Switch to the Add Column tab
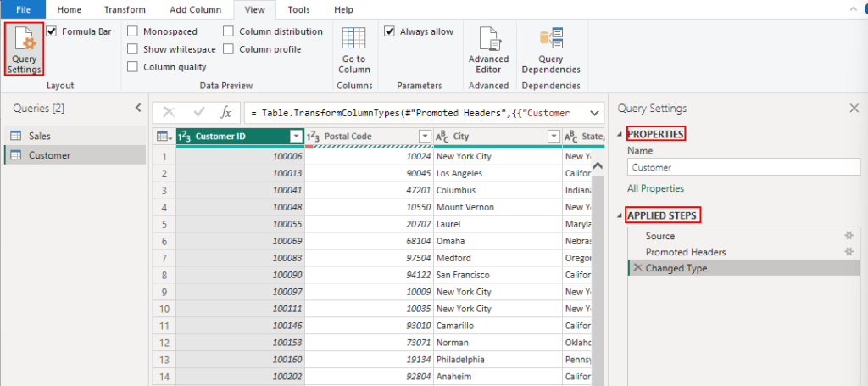The height and width of the screenshot is (386, 868). 196,9
